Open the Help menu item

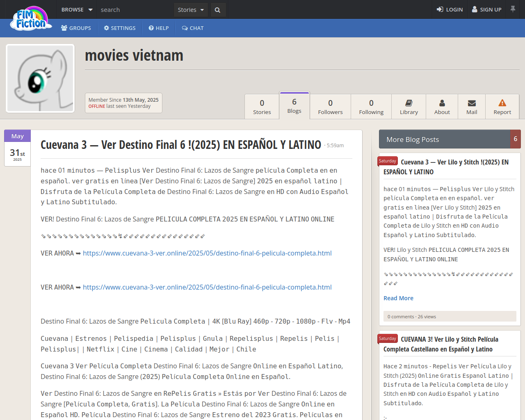159,28
